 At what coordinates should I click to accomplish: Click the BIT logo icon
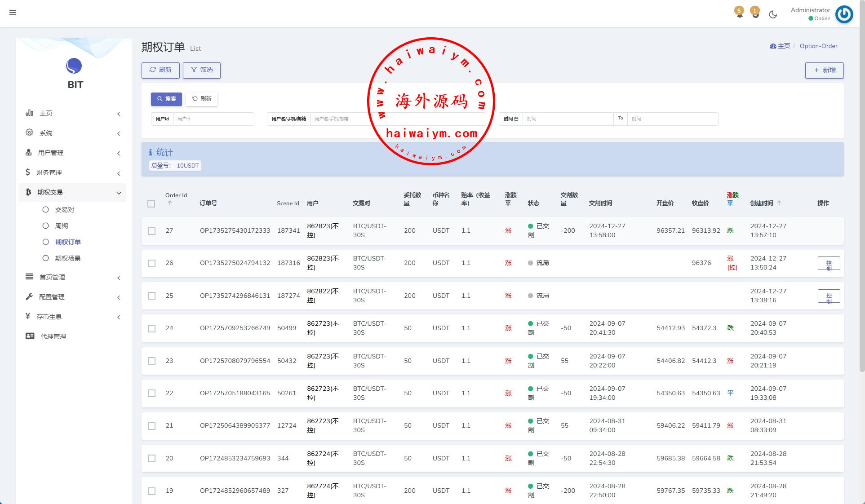[74, 66]
